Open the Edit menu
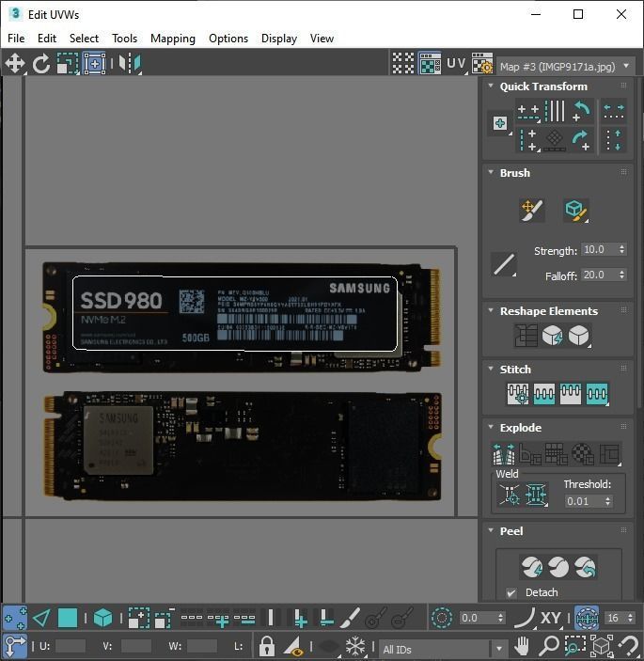Screen dimensions: 644x661 47,39
